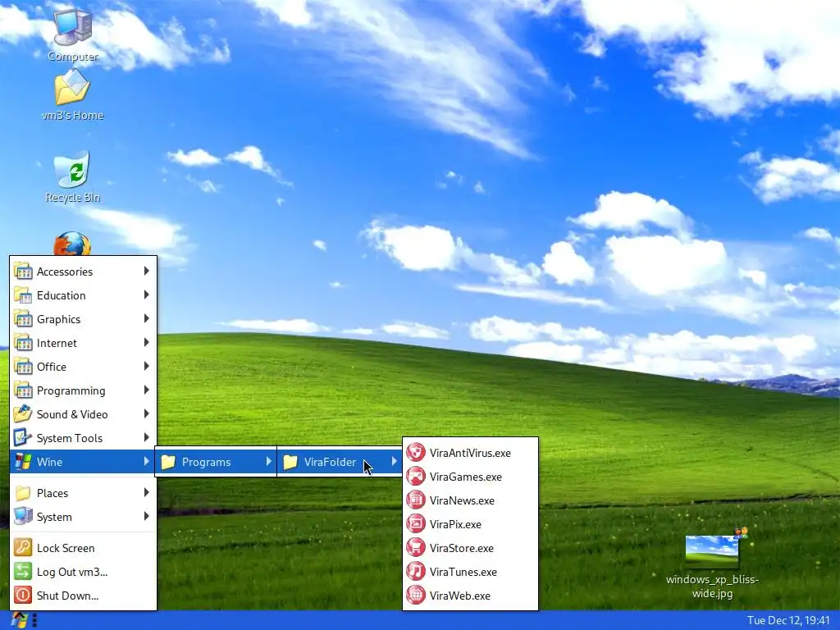The image size is (840, 630).
Task: Click the start menu button on taskbar
Action: 19,620
